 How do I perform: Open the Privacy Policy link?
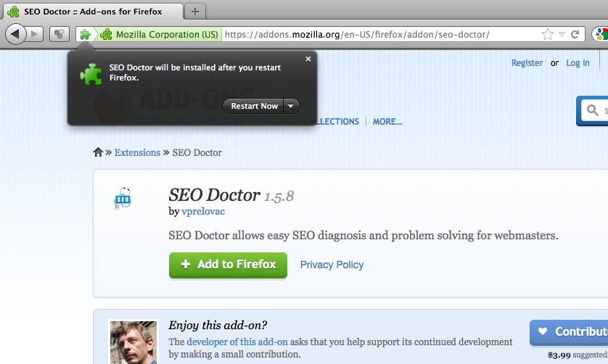coord(332,265)
